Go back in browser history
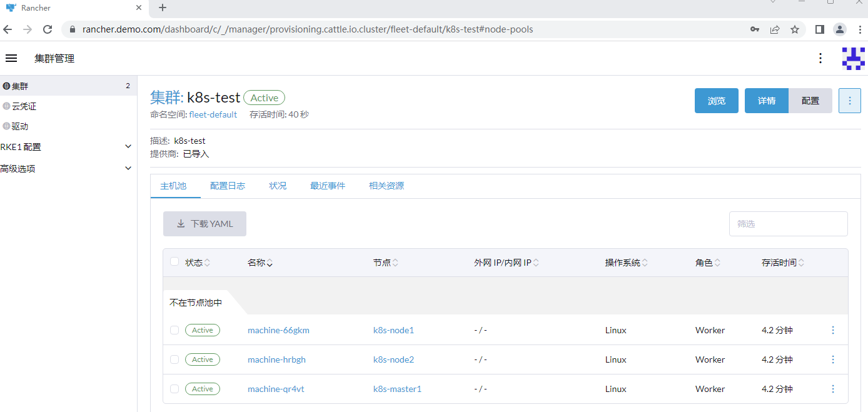Image resolution: width=868 pixels, height=412 pixels. [x=8, y=29]
